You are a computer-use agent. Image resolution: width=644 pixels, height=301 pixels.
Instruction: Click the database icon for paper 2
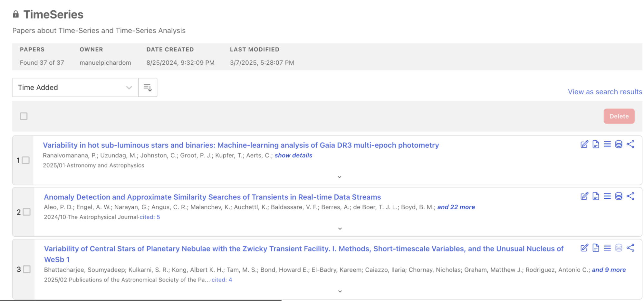(619, 196)
